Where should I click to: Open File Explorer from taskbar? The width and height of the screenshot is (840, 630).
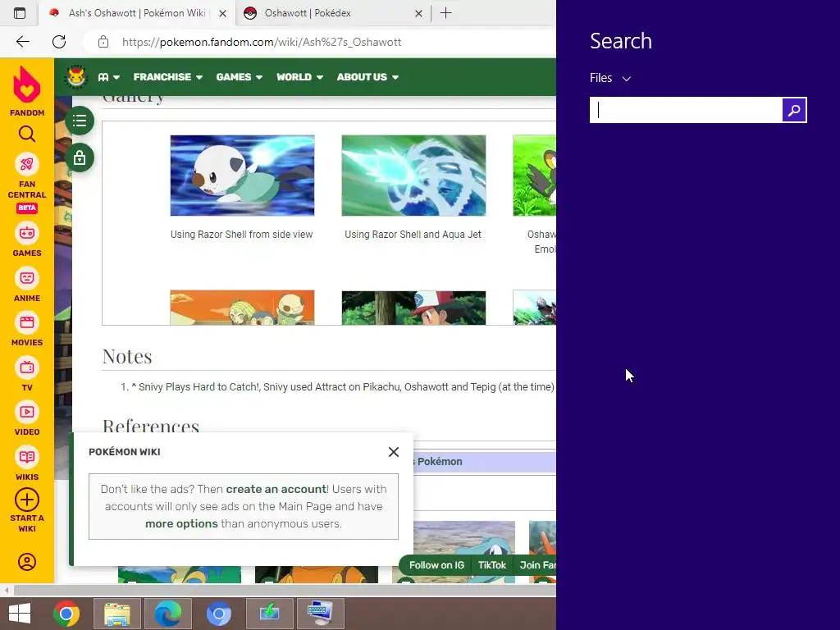coord(117,614)
